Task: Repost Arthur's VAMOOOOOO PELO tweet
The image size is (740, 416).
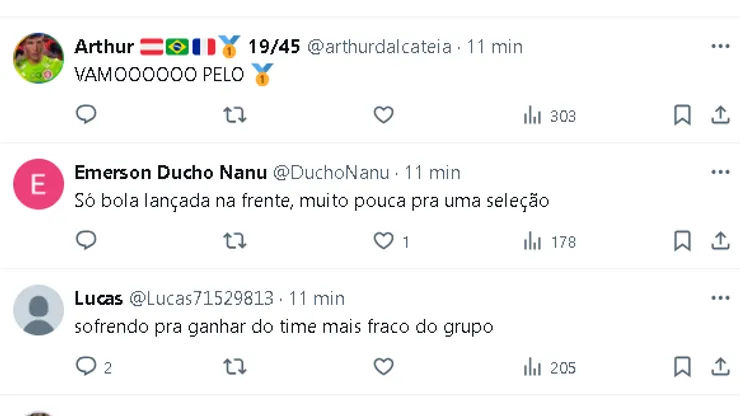Action: click(x=234, y=115)
